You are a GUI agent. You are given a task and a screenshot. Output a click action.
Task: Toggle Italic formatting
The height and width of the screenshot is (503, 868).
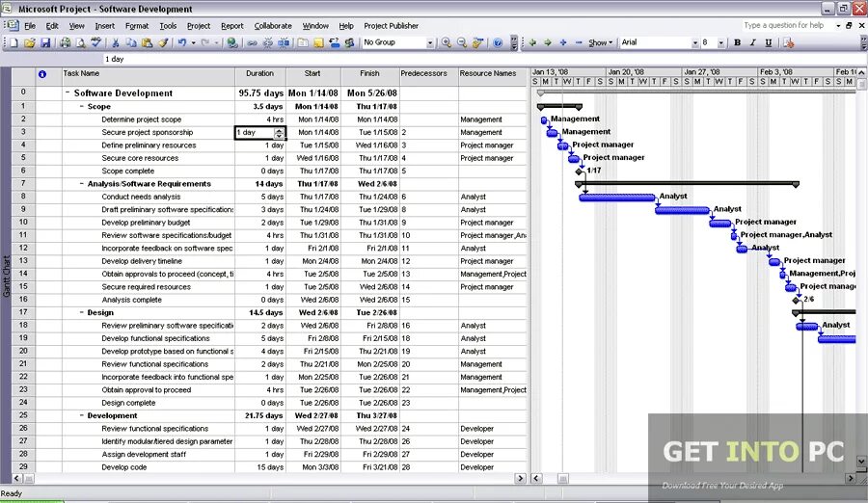point(752,42)
